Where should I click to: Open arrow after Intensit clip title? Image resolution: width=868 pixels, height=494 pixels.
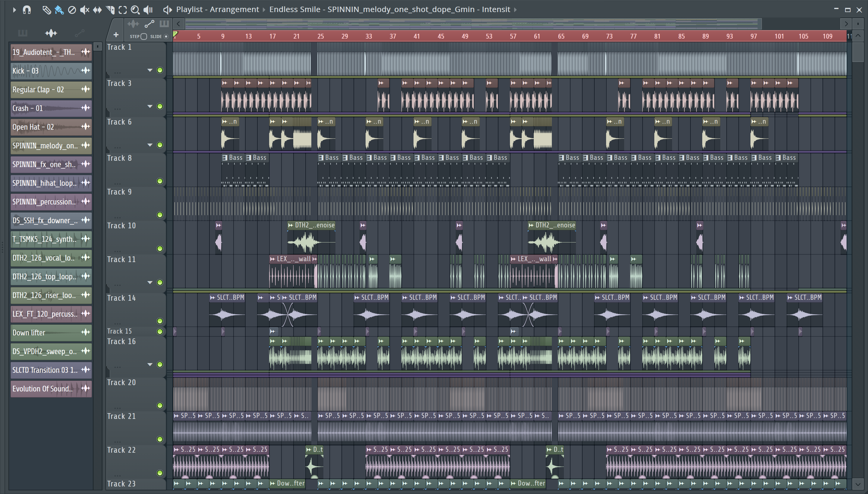point(515,10)
